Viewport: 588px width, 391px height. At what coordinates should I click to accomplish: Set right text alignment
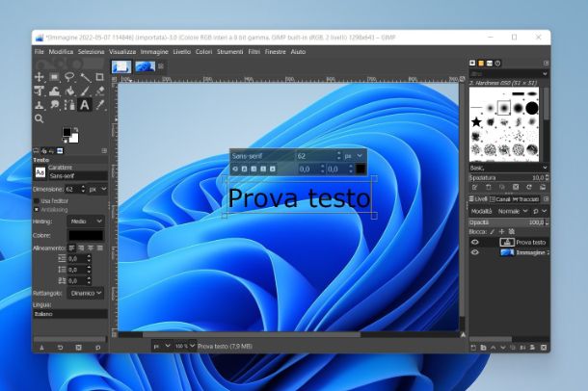click(81, 248)
